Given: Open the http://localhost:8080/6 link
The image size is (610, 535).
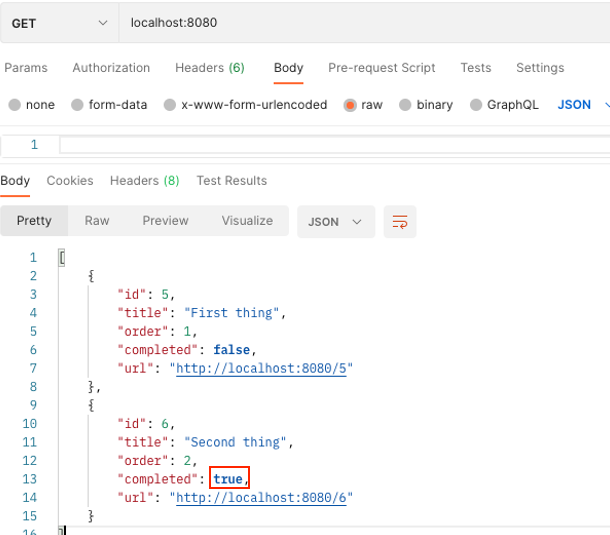Looking at the screenshot, I should point(261,497).
